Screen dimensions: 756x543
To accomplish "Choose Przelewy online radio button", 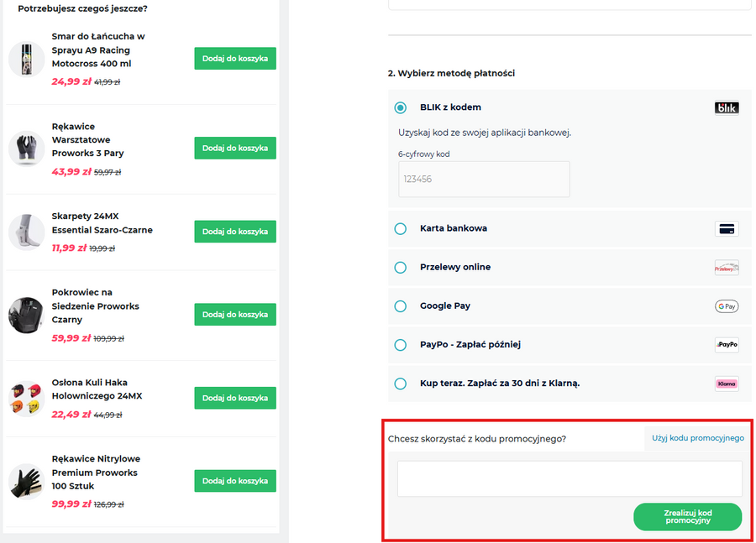I will [x=401, y=268].
